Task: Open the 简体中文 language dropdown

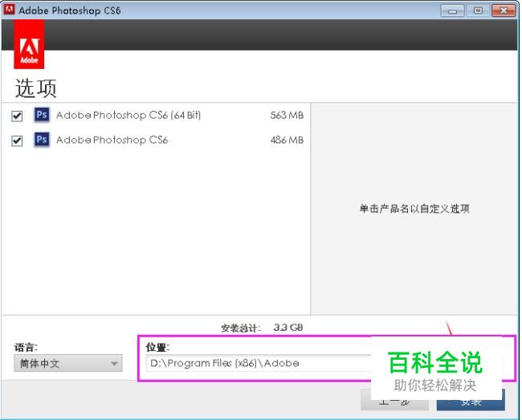Action: pyautogui.click(x=68, y=363)
